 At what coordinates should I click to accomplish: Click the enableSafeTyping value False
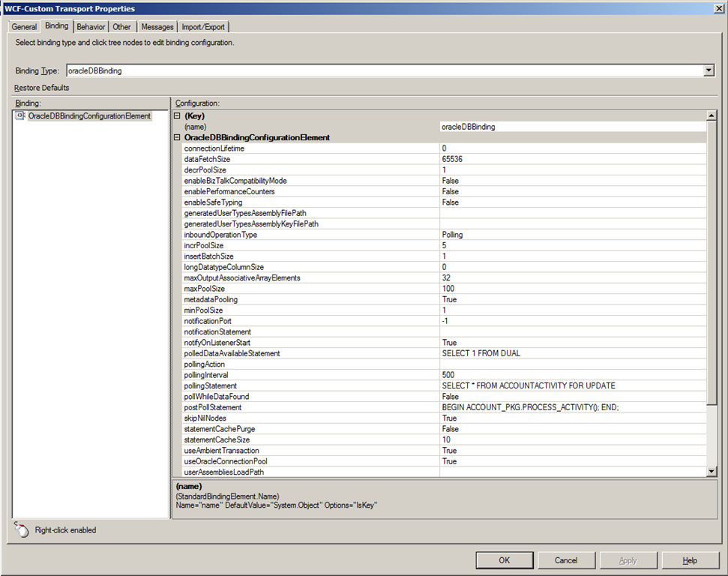(x=573, y=202)
